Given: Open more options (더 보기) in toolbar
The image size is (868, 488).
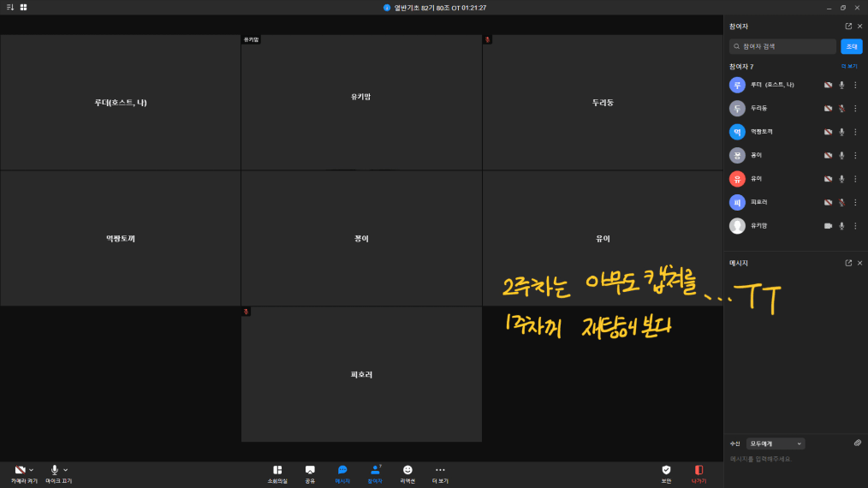Looking at the screenshot, I should [440, 470].
